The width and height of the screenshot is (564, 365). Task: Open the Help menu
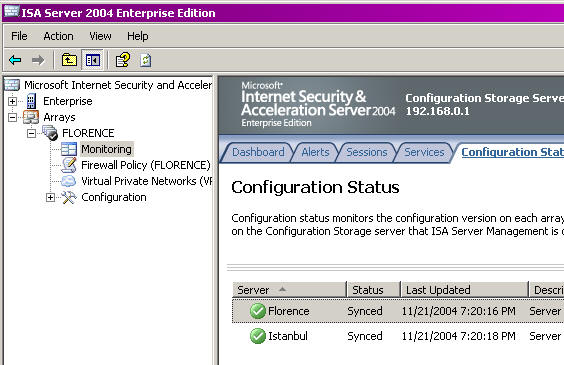click(137, 36)
